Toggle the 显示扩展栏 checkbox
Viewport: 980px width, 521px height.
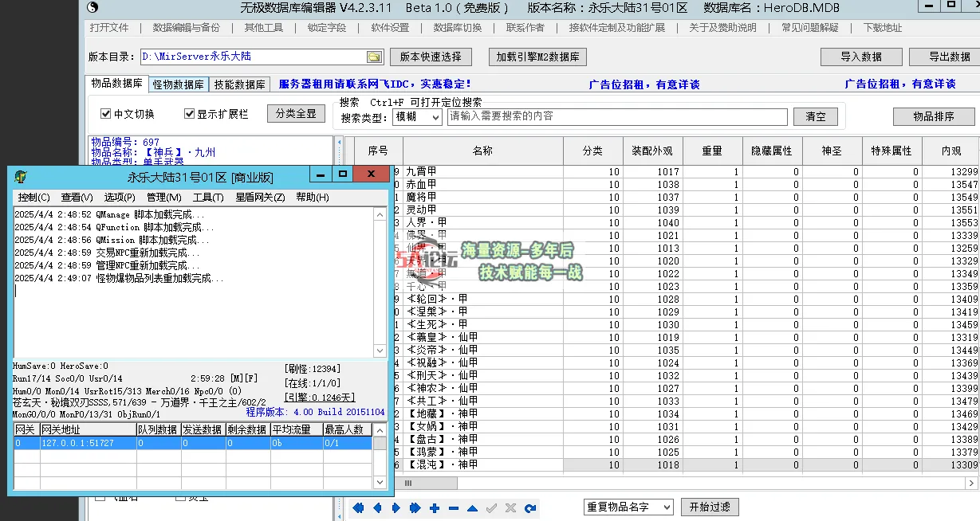point(190,114)
